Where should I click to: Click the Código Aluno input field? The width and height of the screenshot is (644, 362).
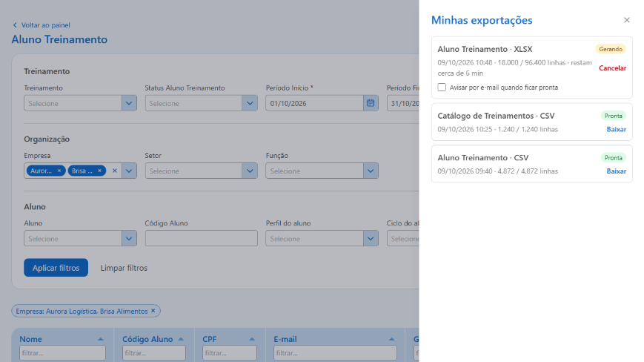click(x=202, y=238)
